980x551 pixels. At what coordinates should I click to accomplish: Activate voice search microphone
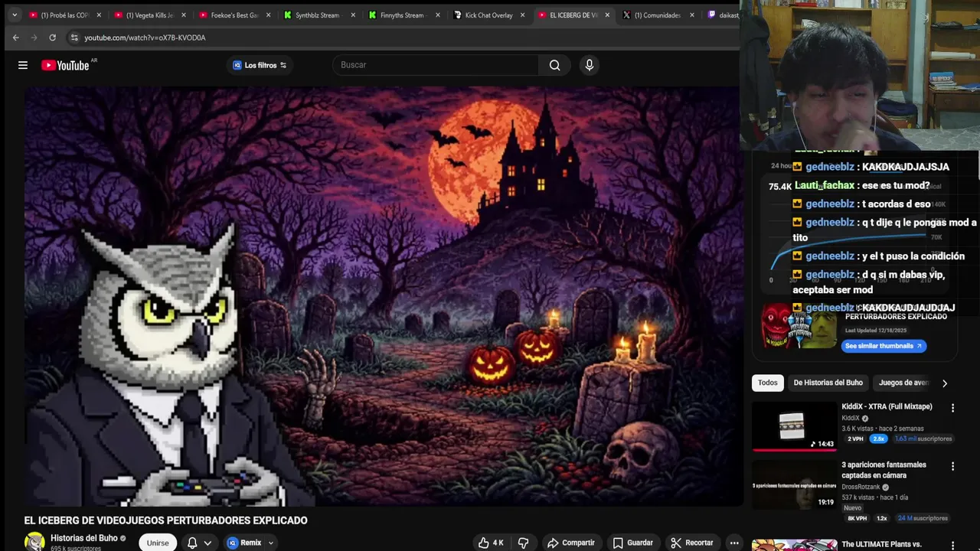pos(590,65)
